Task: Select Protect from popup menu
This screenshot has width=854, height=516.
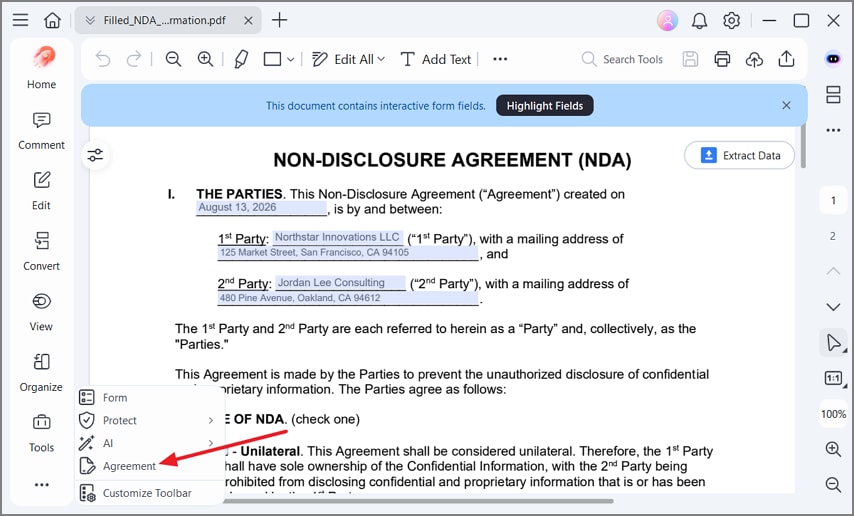Action: 150,421
